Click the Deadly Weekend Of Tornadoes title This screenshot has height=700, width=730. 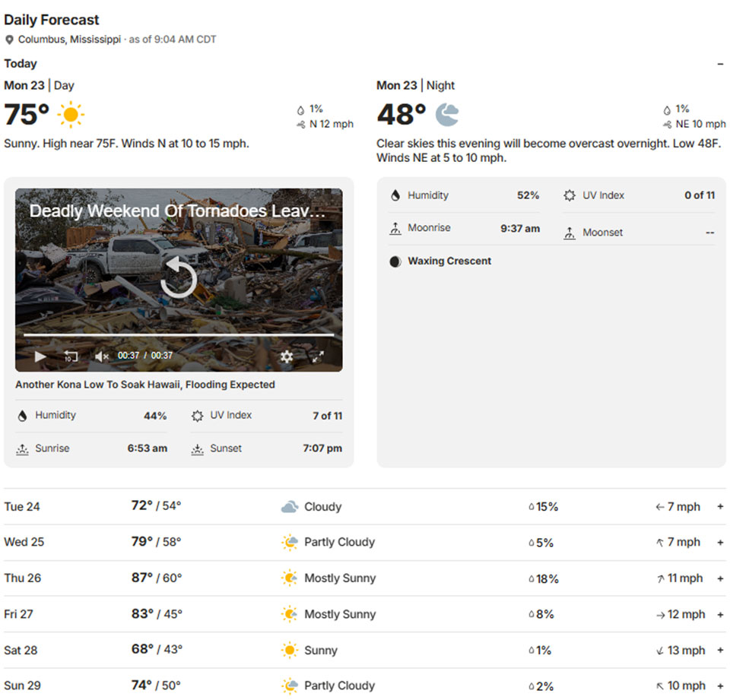177,211
